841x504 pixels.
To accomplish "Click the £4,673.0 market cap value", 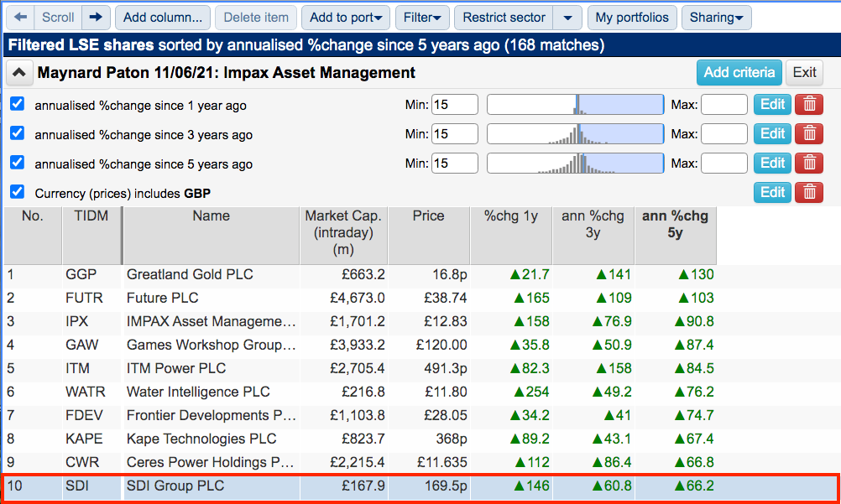I will pos(358,298).
